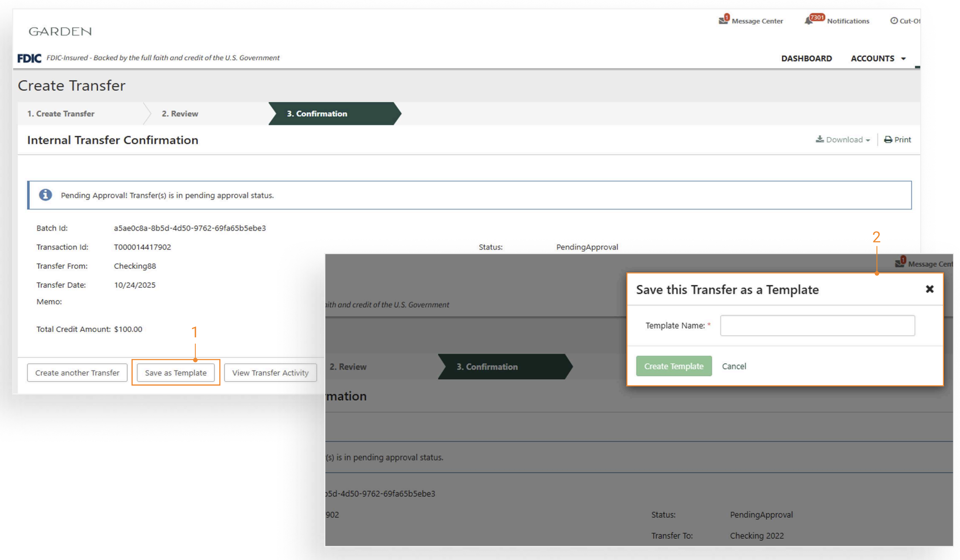Expand the Accounts menu dropdown
Image resolution: width=960 pixels, height=560 pixels.
878,58
